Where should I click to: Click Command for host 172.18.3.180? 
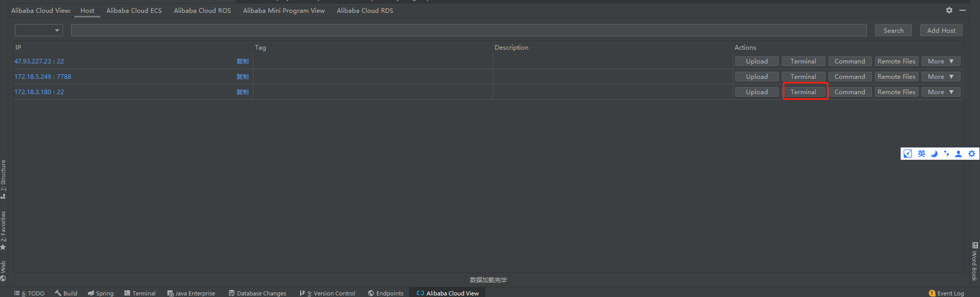coord(850,92)
